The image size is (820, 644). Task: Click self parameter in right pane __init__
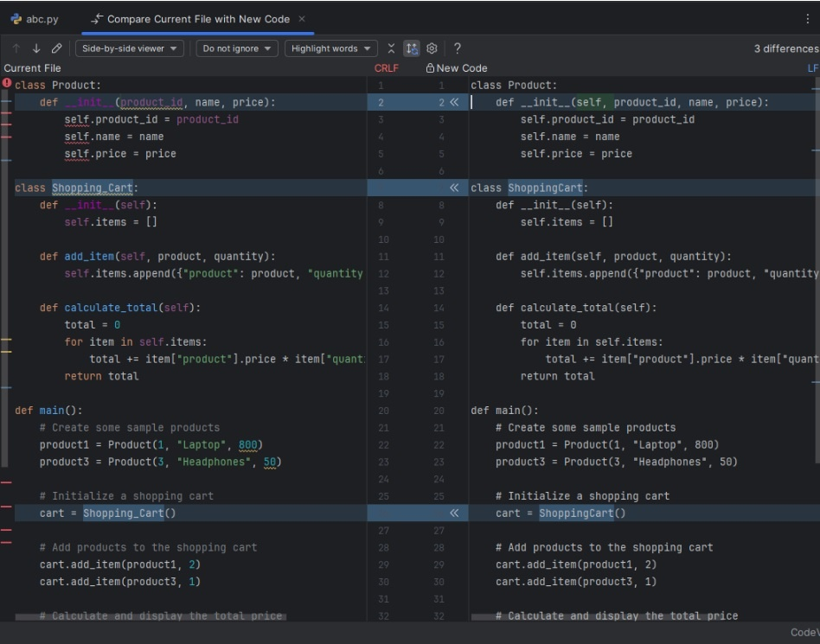click(588, 102)
